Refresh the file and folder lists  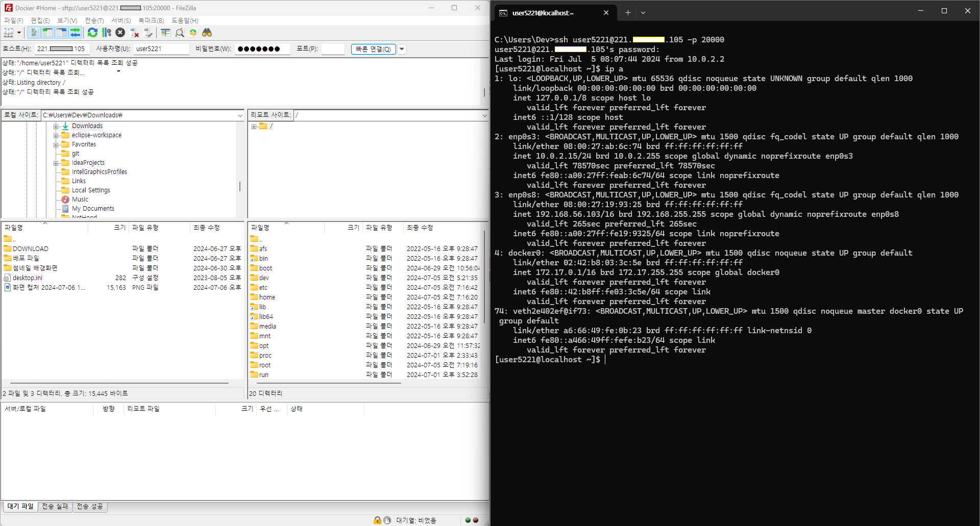pyautogui.click(x=92, y=33)
